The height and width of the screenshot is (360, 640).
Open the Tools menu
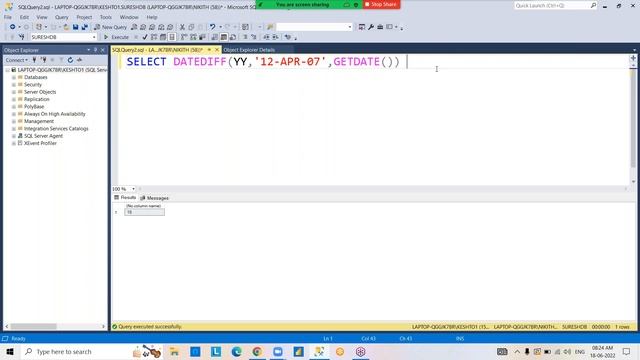click(x=105, y=17)
